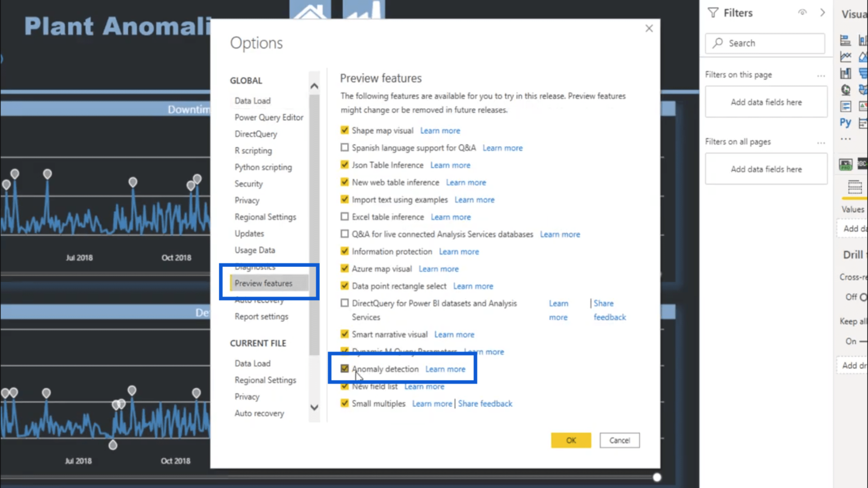The height and width of the screenshot is (488, 868).
Task: Uncheck Json Table Inference checkbox
Action: tap(345, 165)
